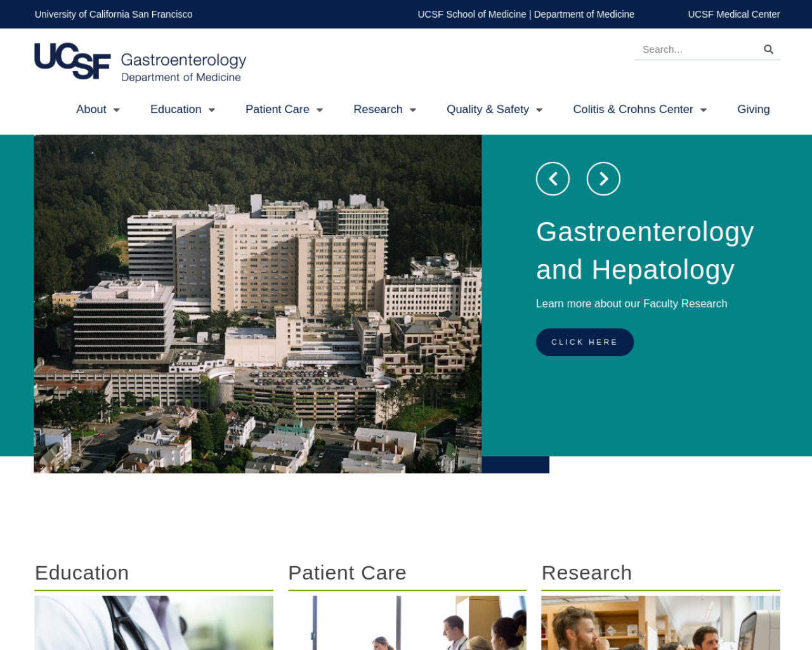
Task: Open the Giving nav link
Action: [753, 109]
